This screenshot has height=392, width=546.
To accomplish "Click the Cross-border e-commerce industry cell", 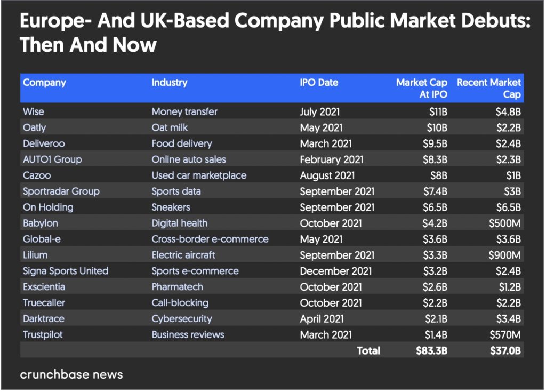I will click(x=210, y=239).
